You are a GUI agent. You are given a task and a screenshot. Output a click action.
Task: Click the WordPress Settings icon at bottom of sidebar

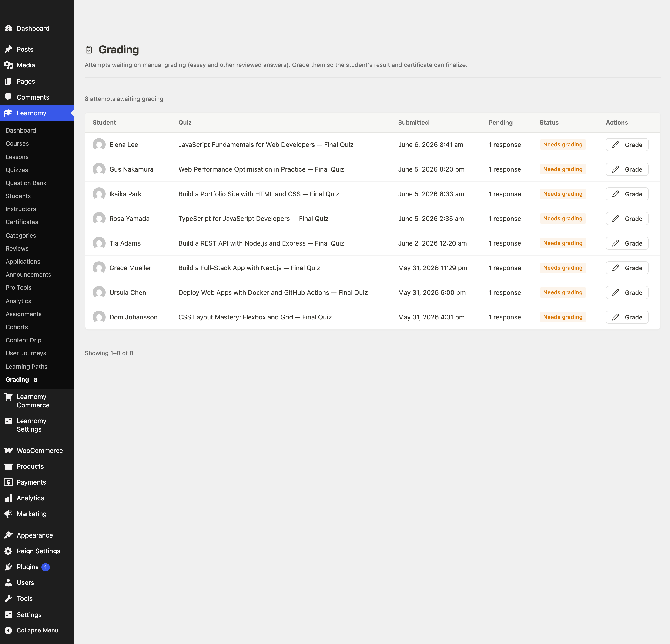point(9,615)
